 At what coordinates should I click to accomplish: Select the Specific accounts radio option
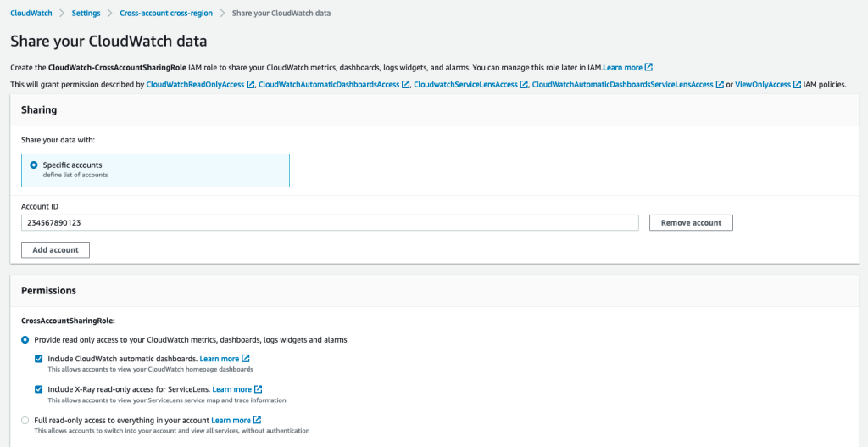pos(34,165)
